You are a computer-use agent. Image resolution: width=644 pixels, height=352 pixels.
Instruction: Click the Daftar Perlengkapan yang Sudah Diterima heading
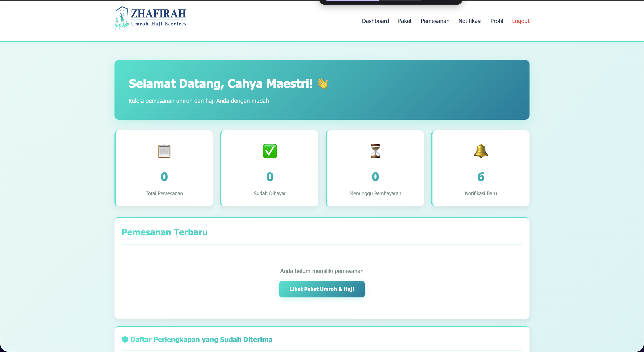201,339
